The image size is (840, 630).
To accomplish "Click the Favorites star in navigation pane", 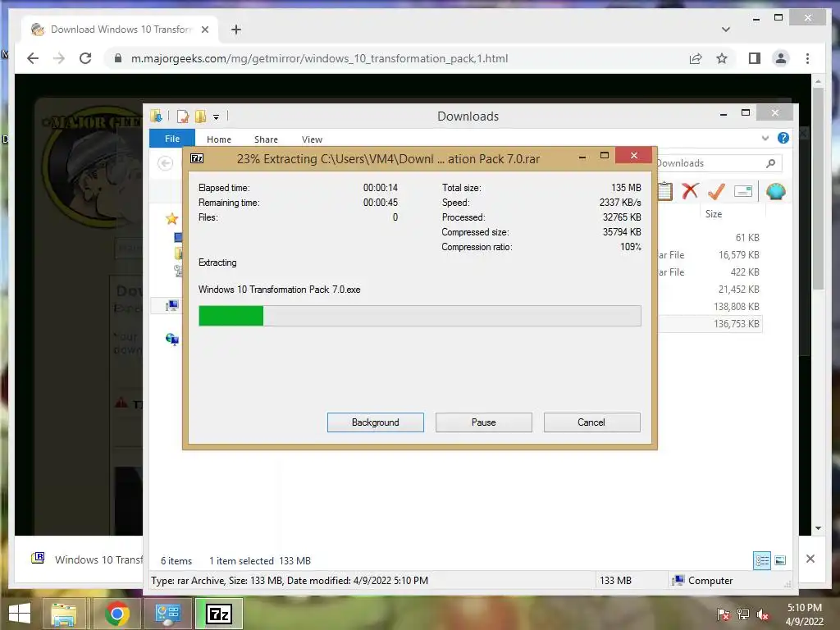I will tap(171, 218).
